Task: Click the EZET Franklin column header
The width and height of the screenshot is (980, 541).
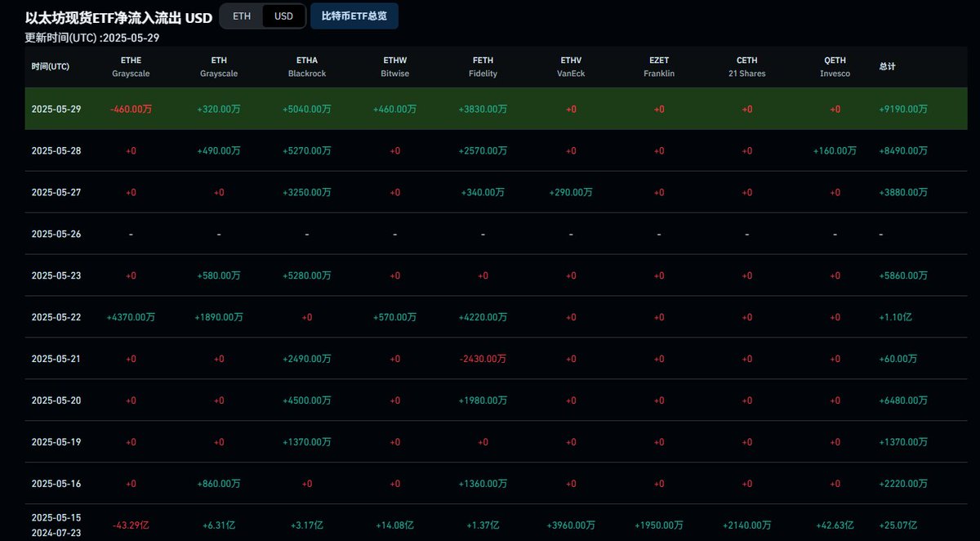Action: [x=659, y=67]
